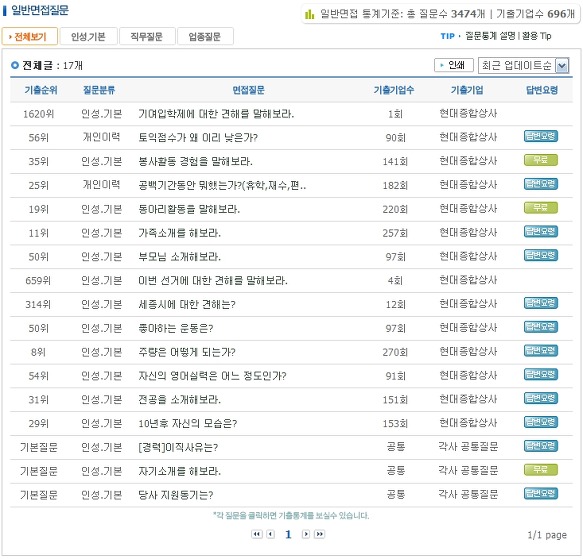Open question 동아리활동을 말해보라
The image size is (583, 559).
(189, 209)
